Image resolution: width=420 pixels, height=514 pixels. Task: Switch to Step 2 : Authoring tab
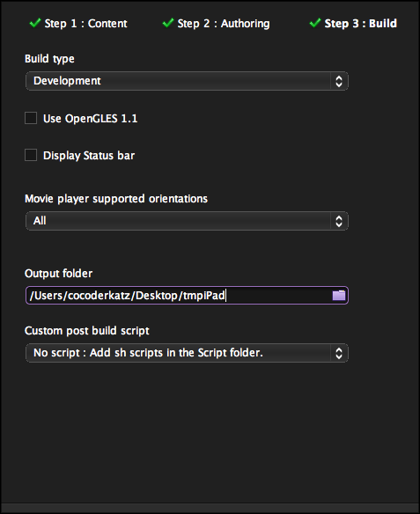point(224,23)
